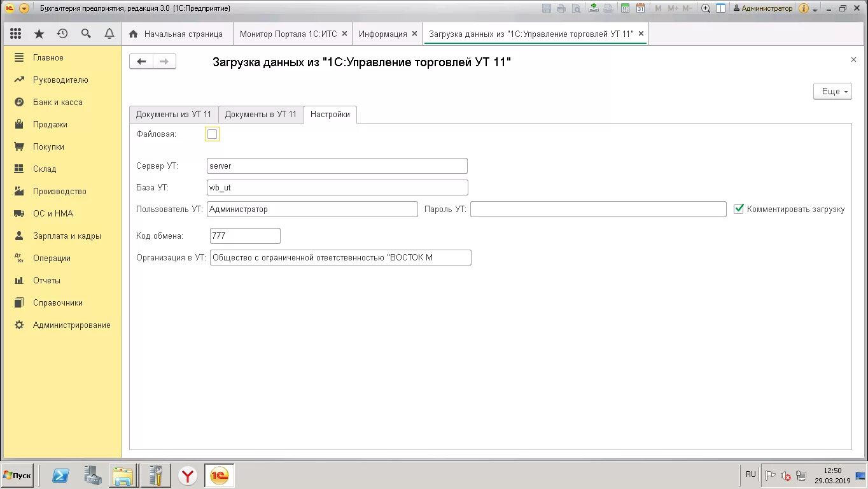Switch to Документы в УТ 11 tab
The image size is (868, 489).
click(x=261, y=115)
